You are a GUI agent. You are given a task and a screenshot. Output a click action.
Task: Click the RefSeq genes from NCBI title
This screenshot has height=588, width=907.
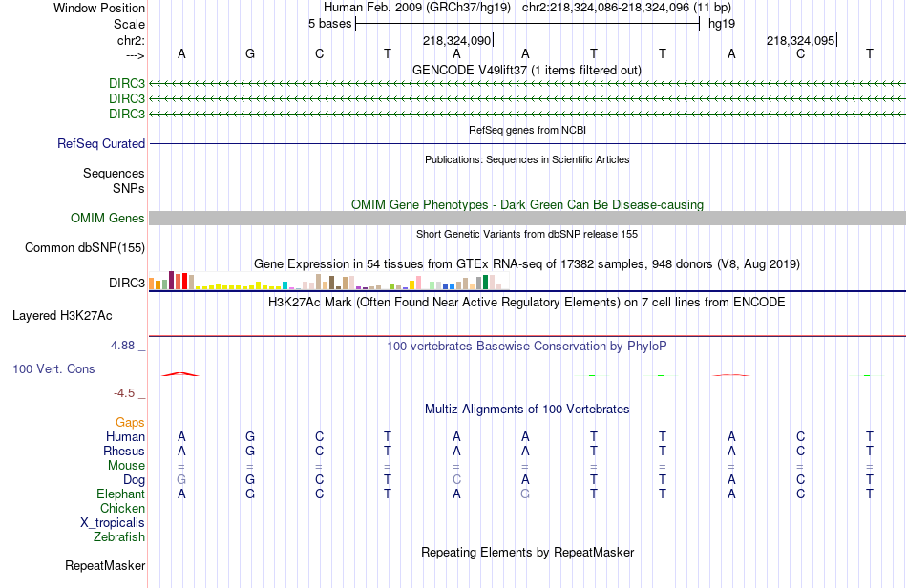(x=527, y=130)
